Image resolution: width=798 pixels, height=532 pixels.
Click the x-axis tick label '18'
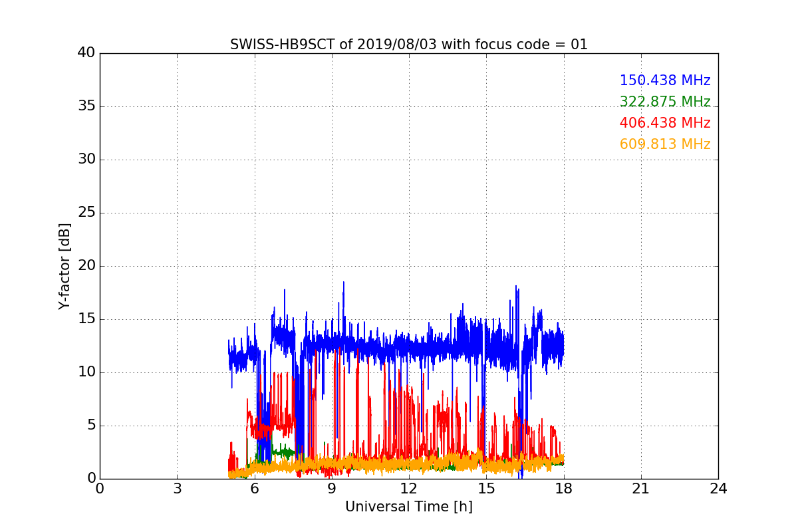pos(564,489)
